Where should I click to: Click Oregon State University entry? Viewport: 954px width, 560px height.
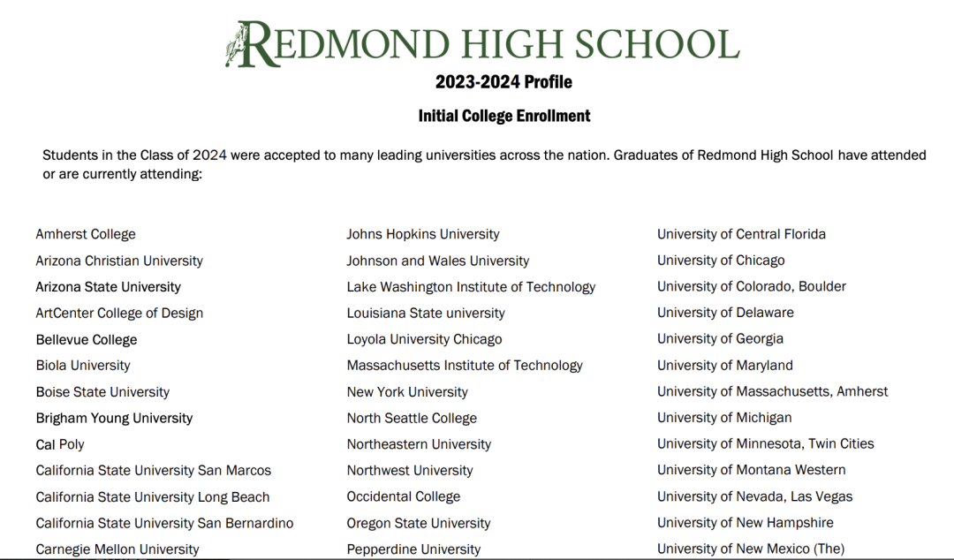[x=419, y=524]
